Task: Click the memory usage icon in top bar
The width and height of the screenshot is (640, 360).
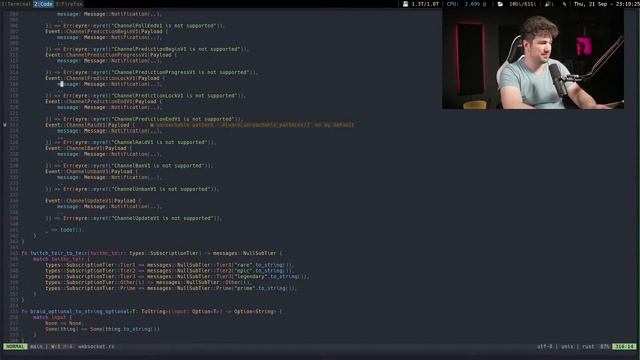Action: click(500, 4)
